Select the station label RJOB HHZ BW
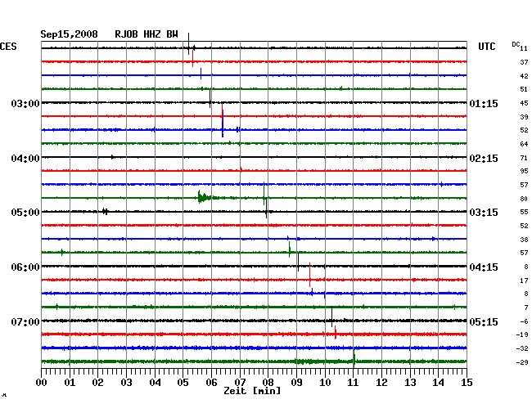 coord(147,34)
